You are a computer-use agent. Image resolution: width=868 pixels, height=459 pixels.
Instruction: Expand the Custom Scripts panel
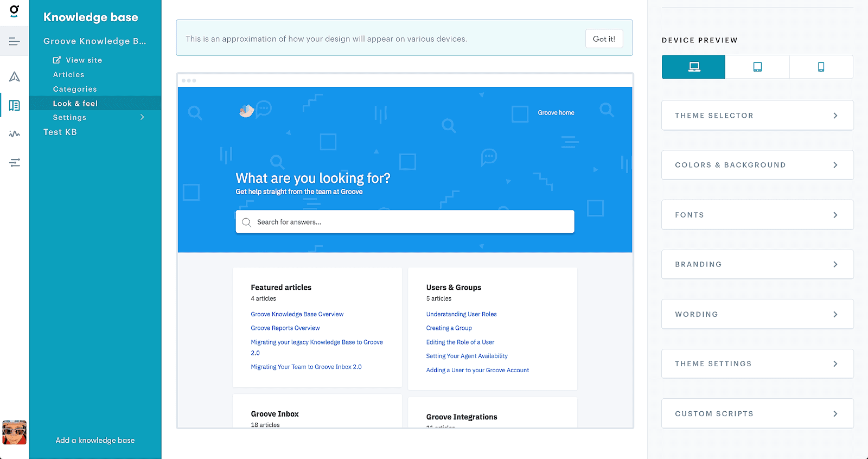(757, 413)
